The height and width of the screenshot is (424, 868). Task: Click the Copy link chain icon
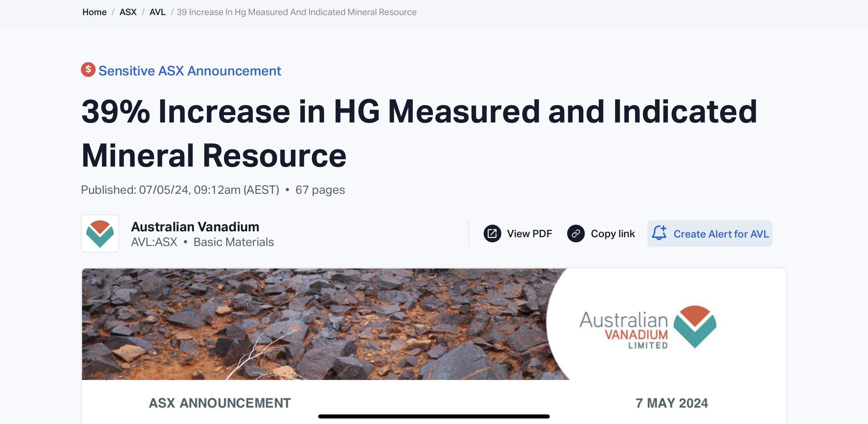pos(576,234)
